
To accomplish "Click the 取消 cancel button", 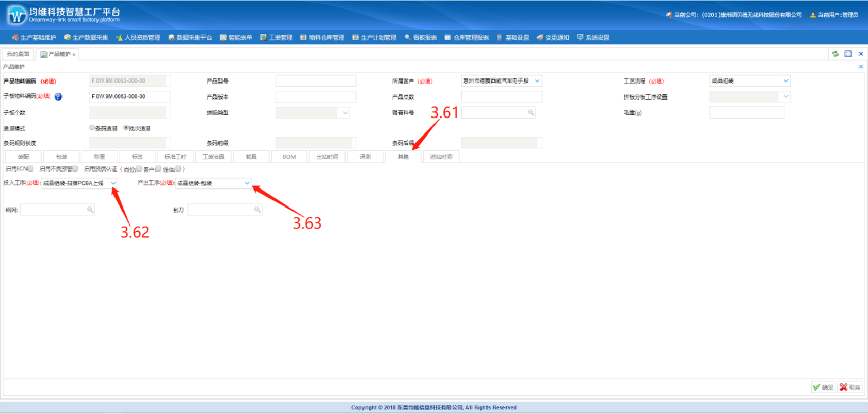I will (849, 387).
